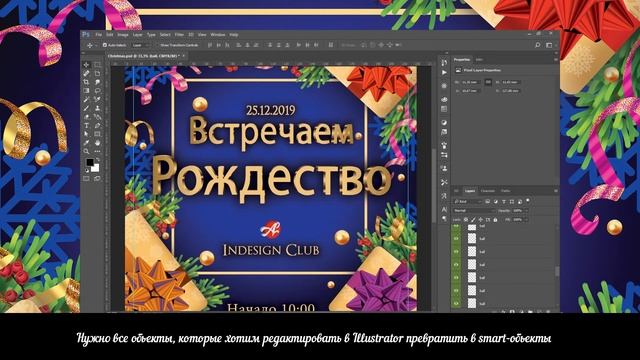Toggle Auto-Select checkbox
Screen dimensions: 640x360
click(104, 45)
